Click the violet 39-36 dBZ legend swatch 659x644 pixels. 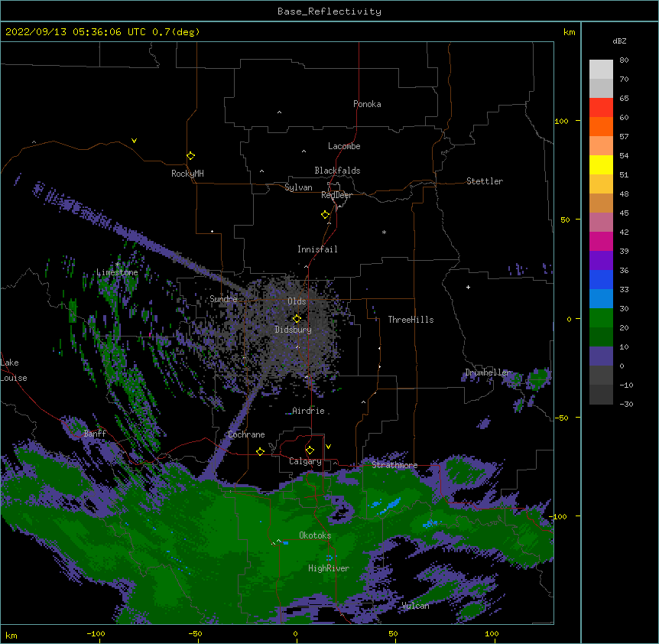coord(601,261)
